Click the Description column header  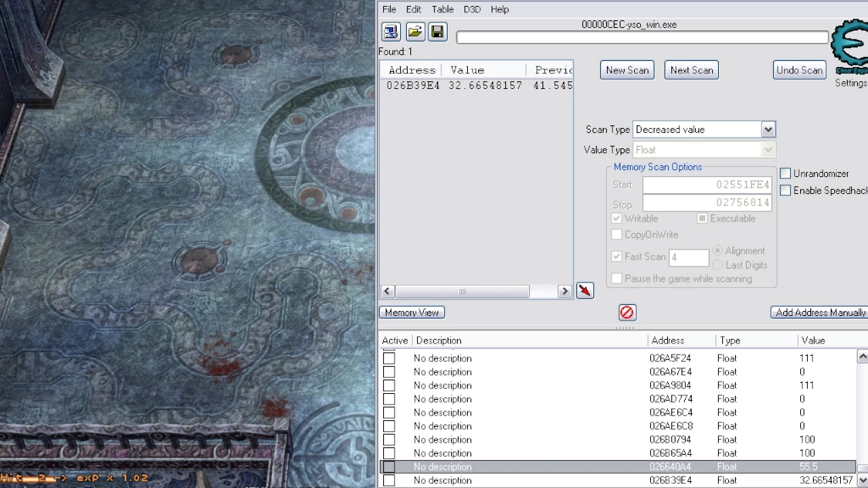439,340
